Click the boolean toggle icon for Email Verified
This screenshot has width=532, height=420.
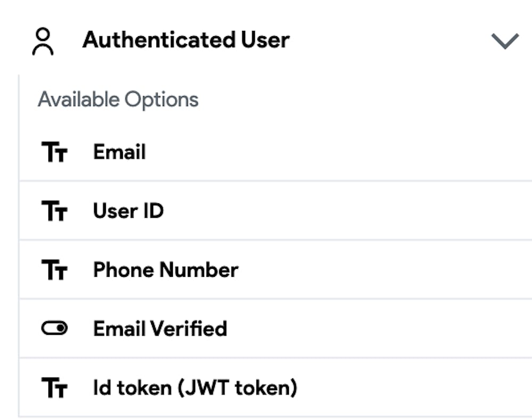click(54, 329)
